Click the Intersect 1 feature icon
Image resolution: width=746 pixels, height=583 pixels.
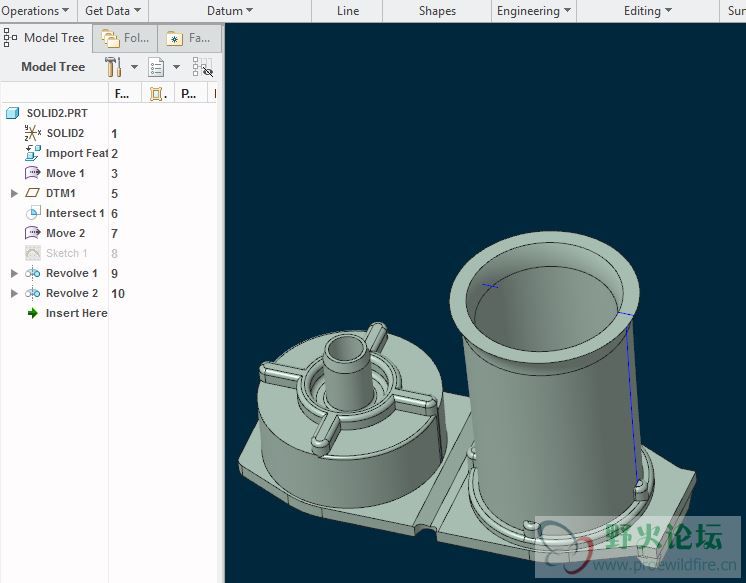coord(33,213)
